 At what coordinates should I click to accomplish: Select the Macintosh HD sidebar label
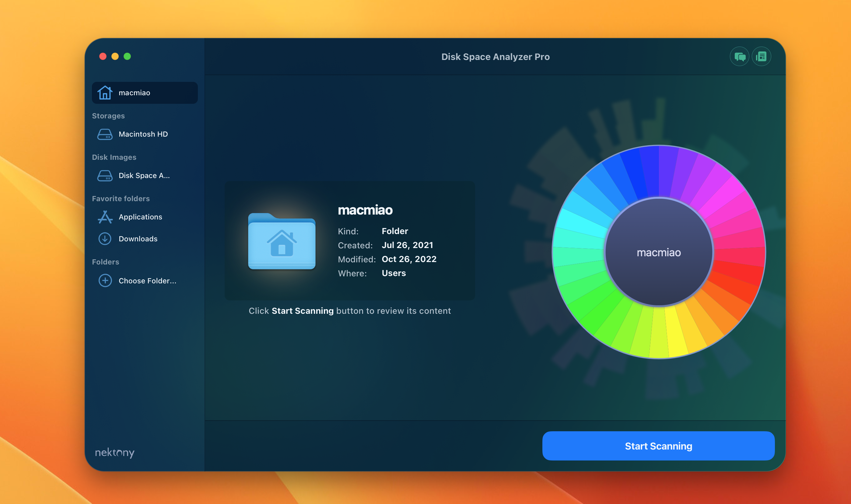click(143, 134)
